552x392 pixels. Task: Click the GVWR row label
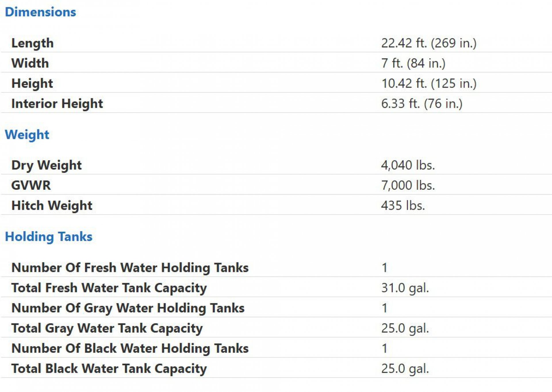click(31, 185)
